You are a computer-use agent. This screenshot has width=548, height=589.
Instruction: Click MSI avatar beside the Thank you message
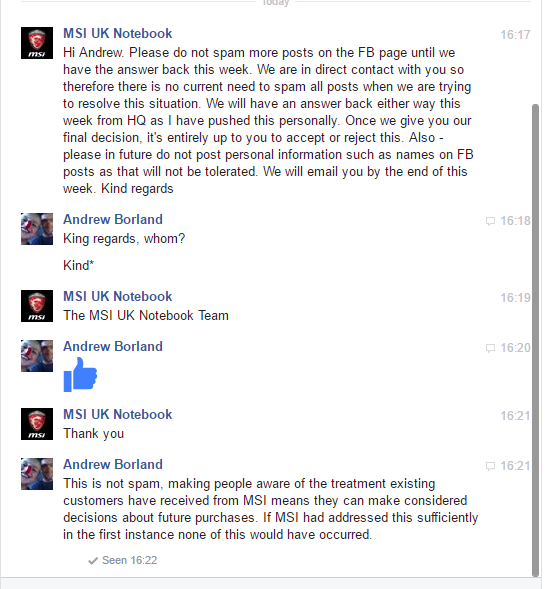pyautogui.click(x=37, y=424)
